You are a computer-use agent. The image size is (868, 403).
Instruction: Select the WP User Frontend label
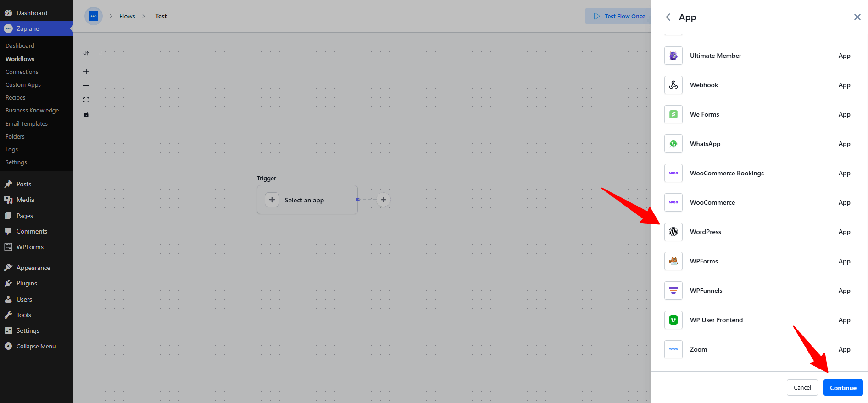point(716,320)
